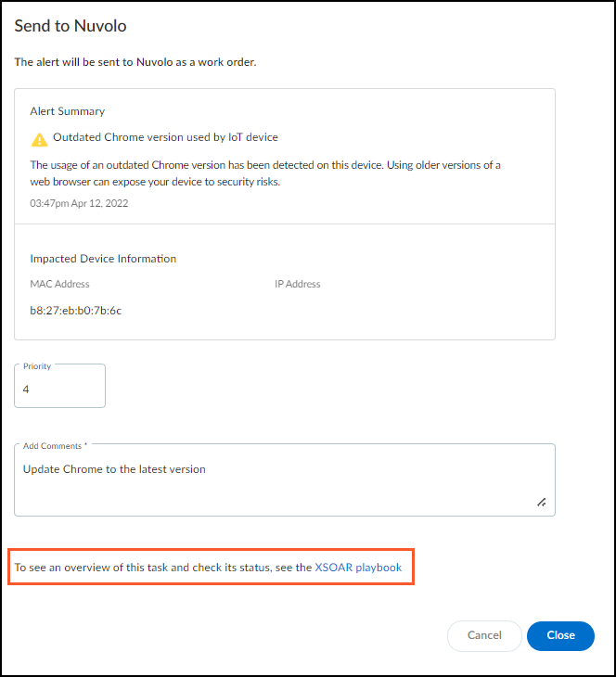
Task: Click the yellow warning triangle icon
Action: (x=39, y=139)
